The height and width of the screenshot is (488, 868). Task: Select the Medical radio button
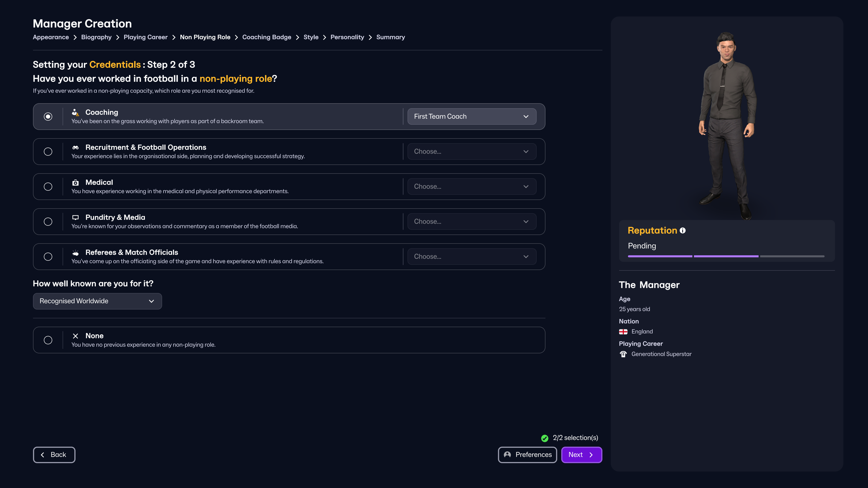point(48,187)
